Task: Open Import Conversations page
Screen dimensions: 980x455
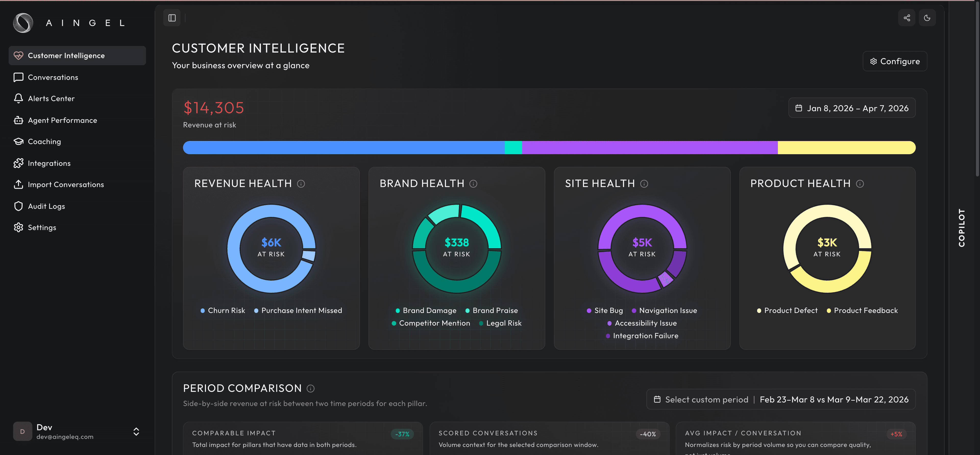Action: pyautogui.click(x=77, y=185)
